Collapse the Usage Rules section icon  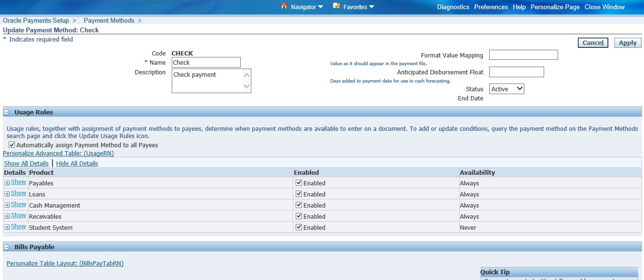pos(6,112)
